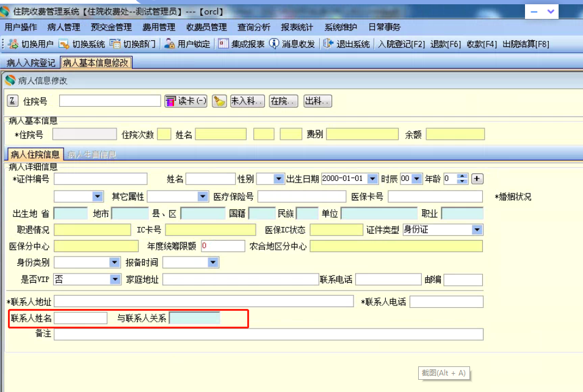
Task: Open 集成报表 integrated reports icon
Action: click(x=223, y=44)
